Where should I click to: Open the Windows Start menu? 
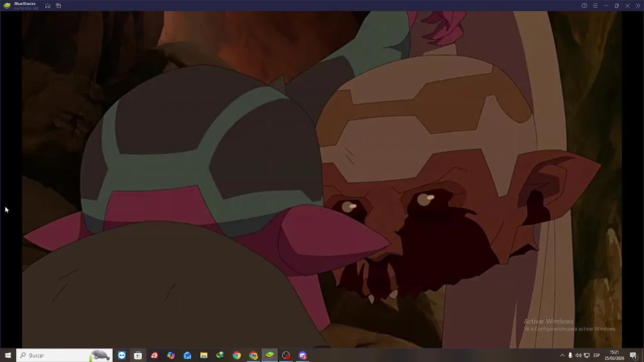pyautogui.click(x=8, y=355)
